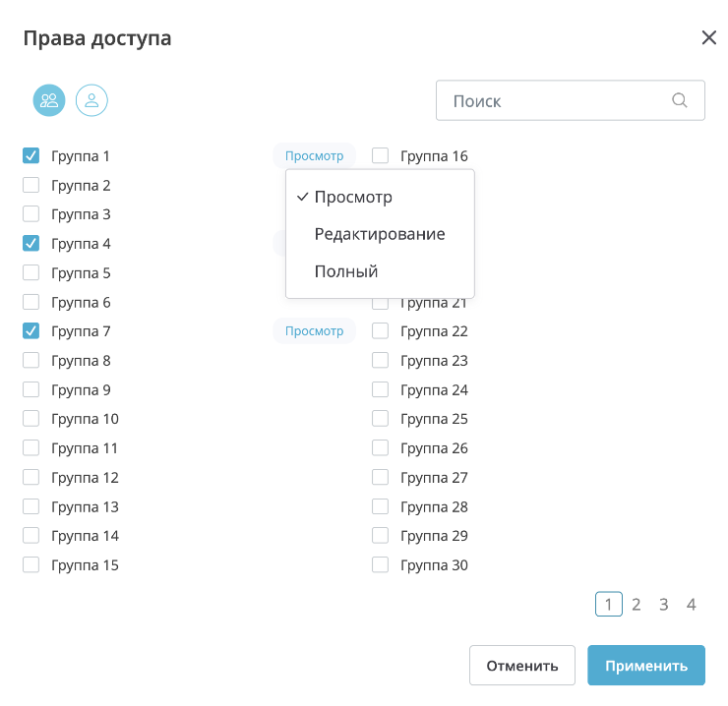The image size is (728, 706).
Task: Check the Группа 15 checkbox
Action: click(x=31, y=564)
